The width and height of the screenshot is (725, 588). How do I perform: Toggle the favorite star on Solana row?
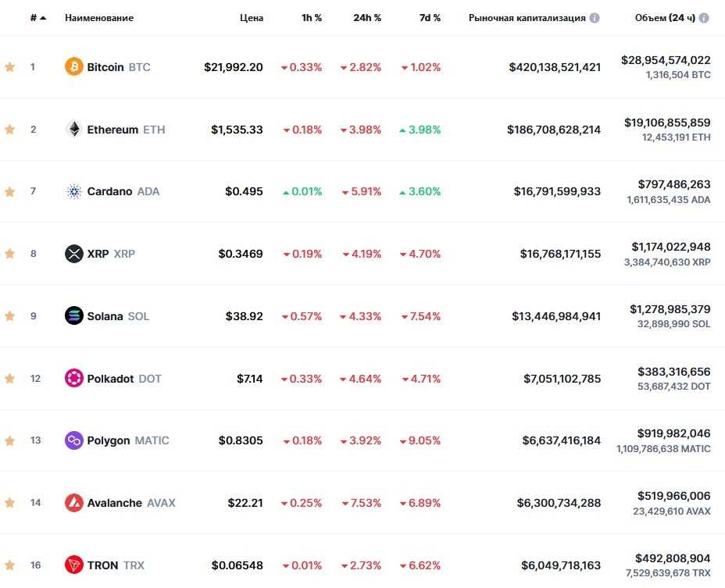(10, 316)
